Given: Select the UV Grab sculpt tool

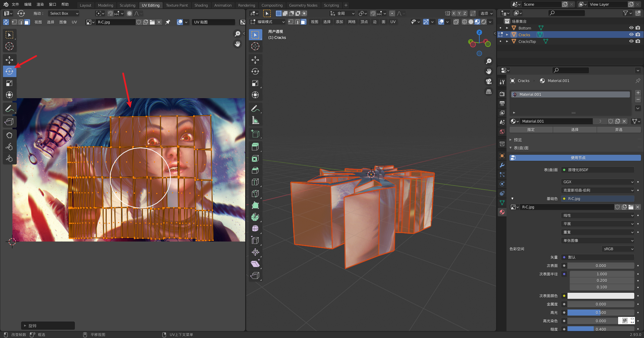Looking at the screenshot, I should pyautogui.click(x=9, y=135).
